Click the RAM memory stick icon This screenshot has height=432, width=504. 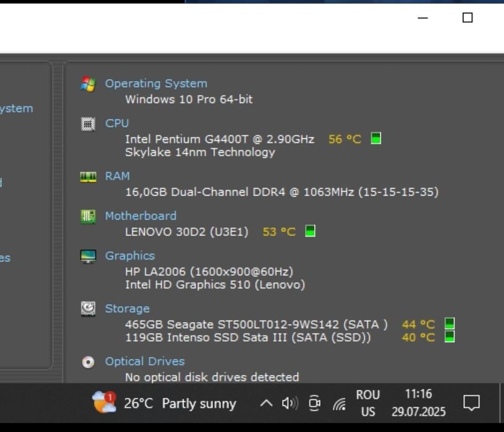[x=88, y=177]
